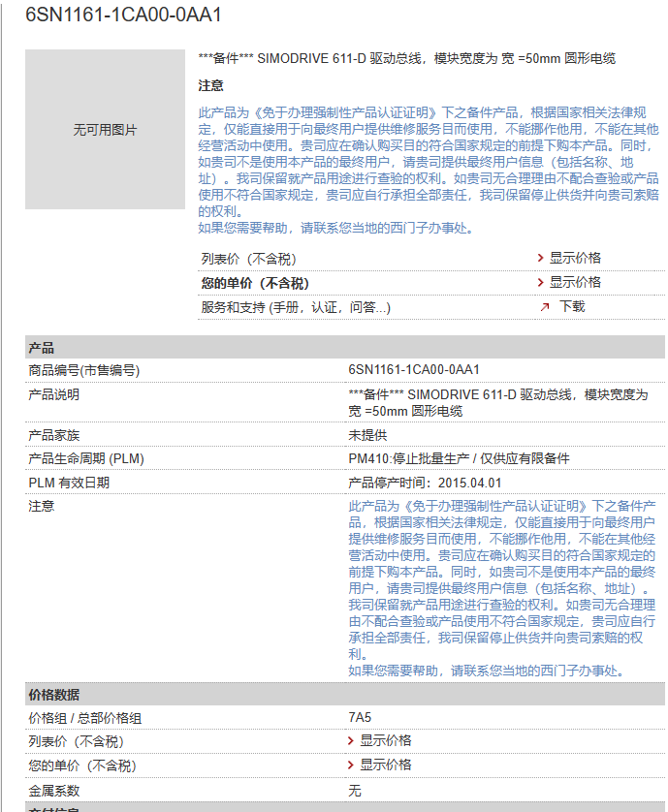Collapse the 价格数据 section header

tap(54, 696)
